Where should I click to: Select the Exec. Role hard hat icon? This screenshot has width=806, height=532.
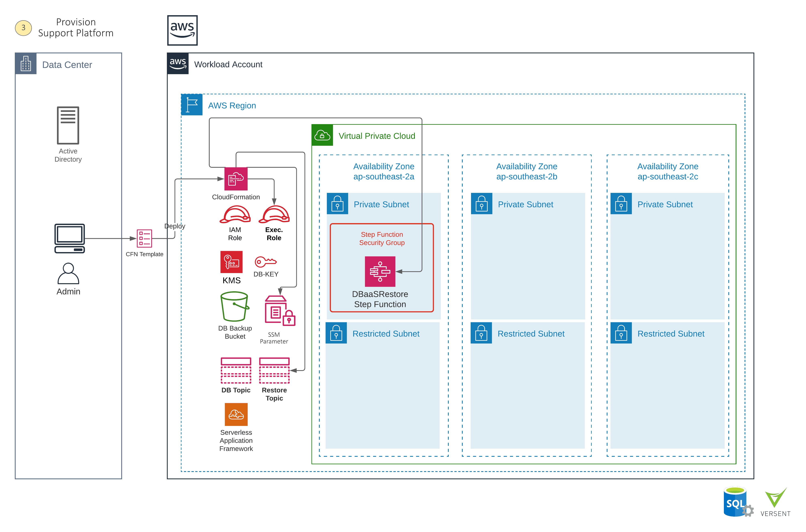[x=274, y=214]
